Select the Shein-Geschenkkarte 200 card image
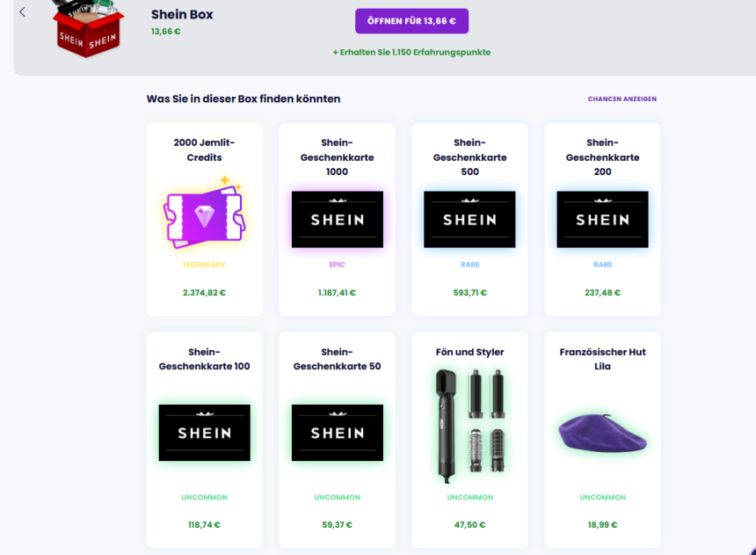 602,219
